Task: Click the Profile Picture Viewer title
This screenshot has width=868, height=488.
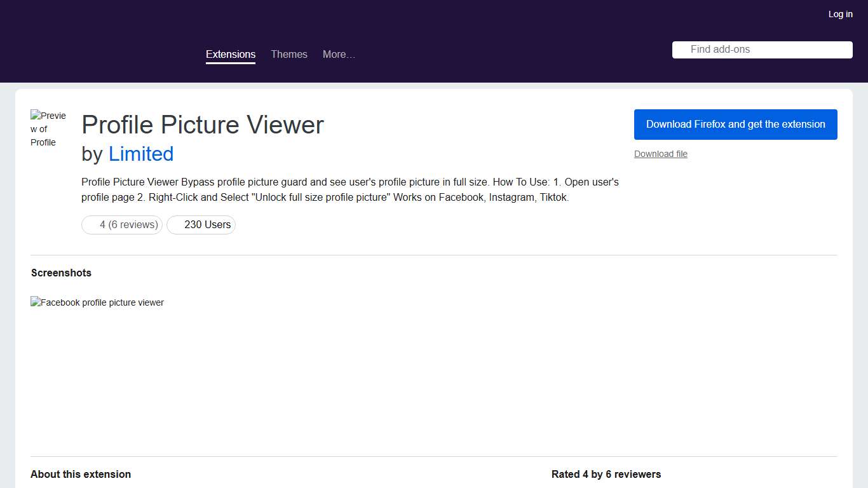Action: [x=202, y=125]
